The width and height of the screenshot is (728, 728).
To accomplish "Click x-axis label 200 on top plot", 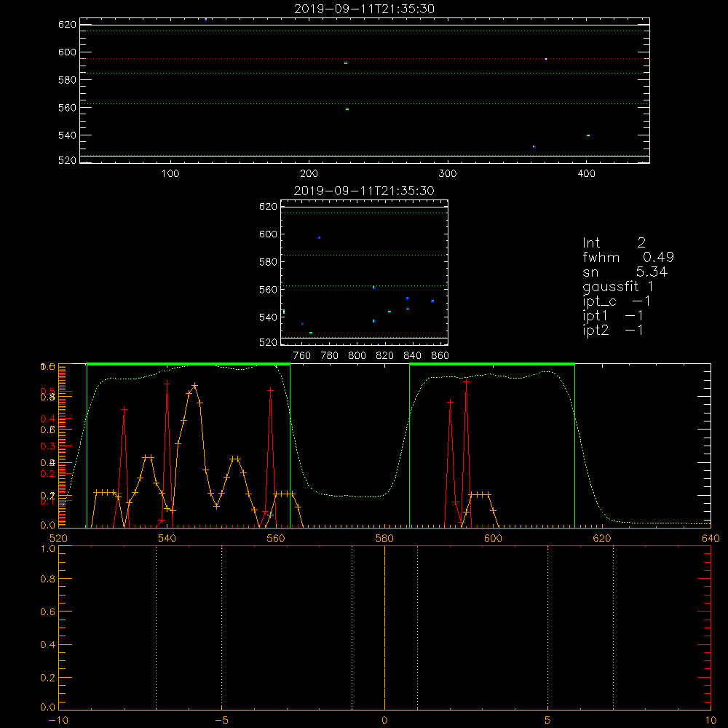I will tap(309, 174).
